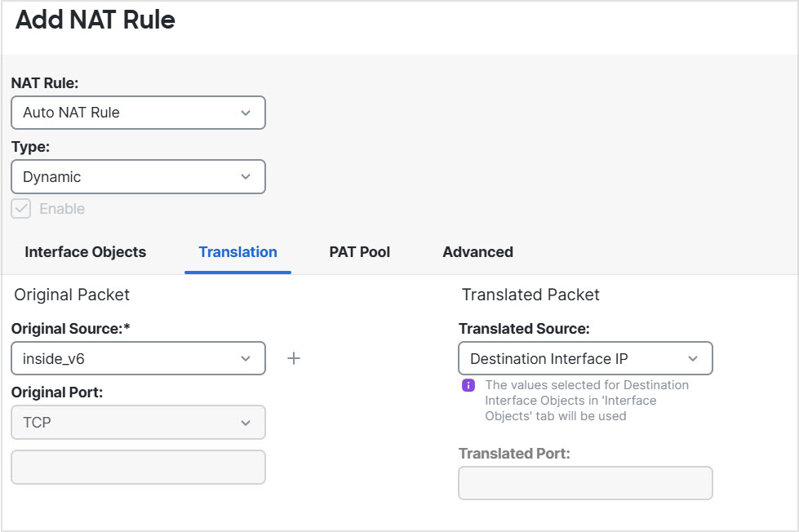799x532 pixels.
Task: Click the chevron arrow in Translated Source field
Action: 693,358
